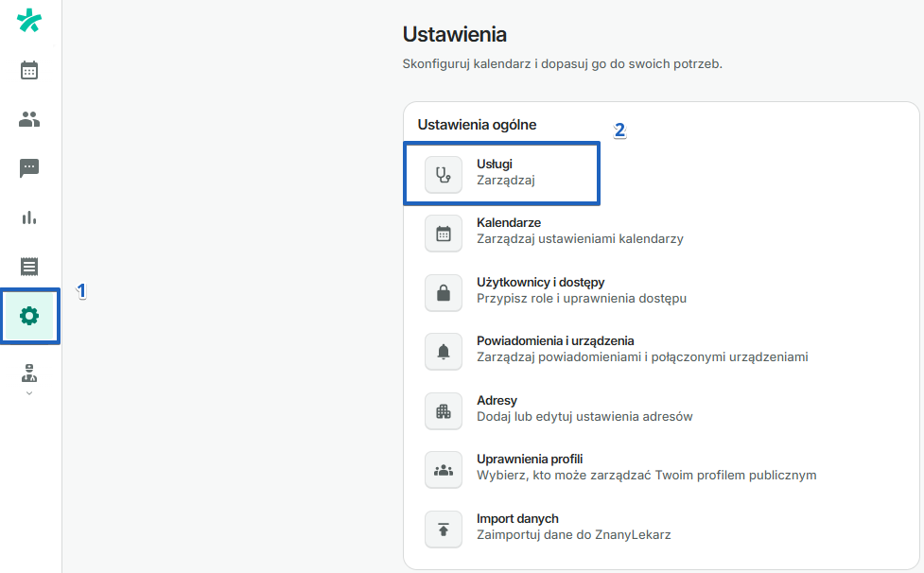Select the stethoscope icon next to Usługi
Viewport: 924px width, 573px height.
coord(443,173)
